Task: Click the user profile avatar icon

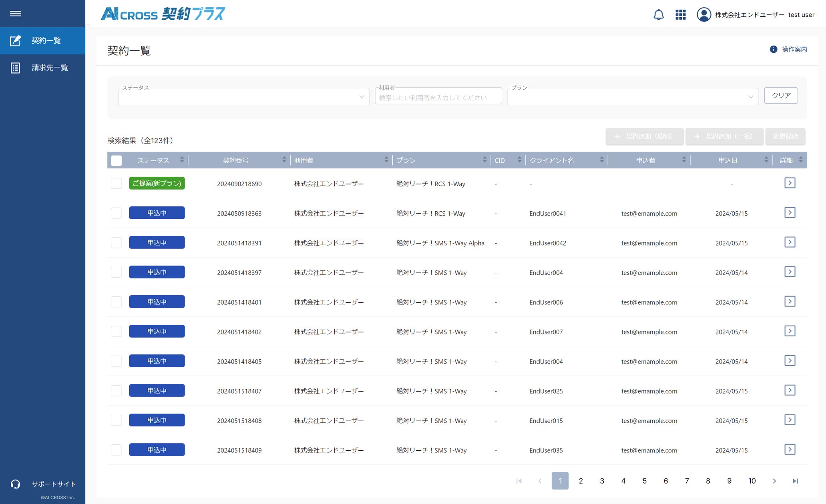Action: coord(703,15)
